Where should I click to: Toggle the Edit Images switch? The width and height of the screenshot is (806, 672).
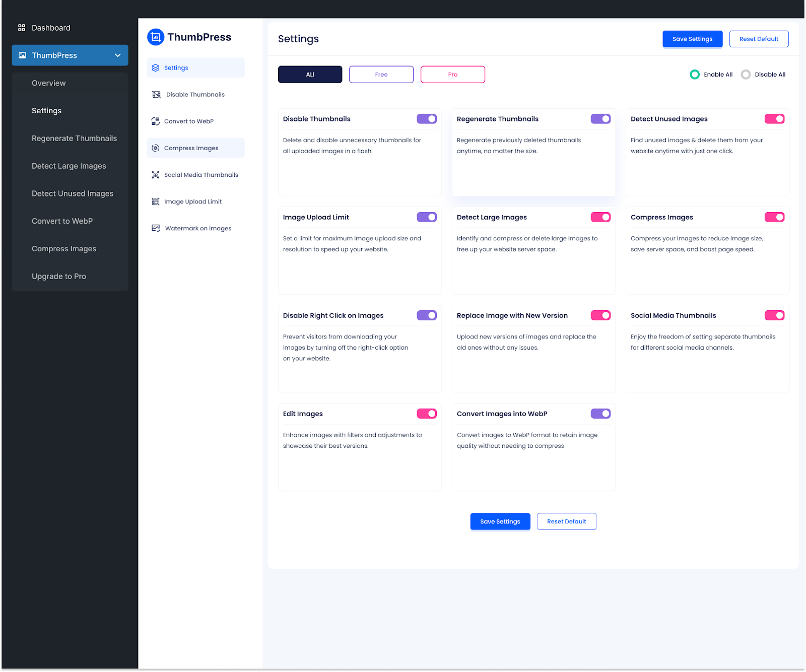coord(427,414)
